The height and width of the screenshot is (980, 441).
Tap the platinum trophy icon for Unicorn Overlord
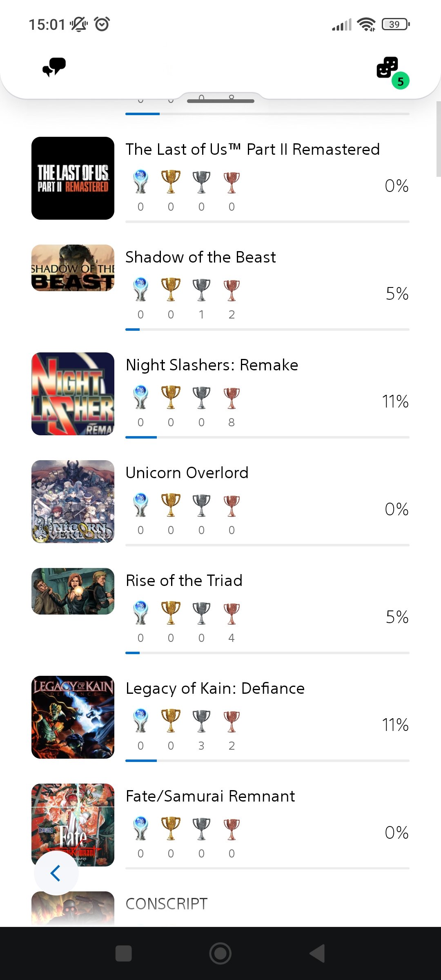[x=140, y=506]
